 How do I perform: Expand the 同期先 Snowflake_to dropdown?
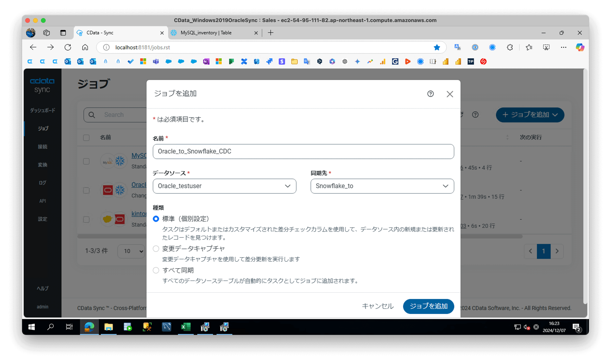(x=382, y=186)
